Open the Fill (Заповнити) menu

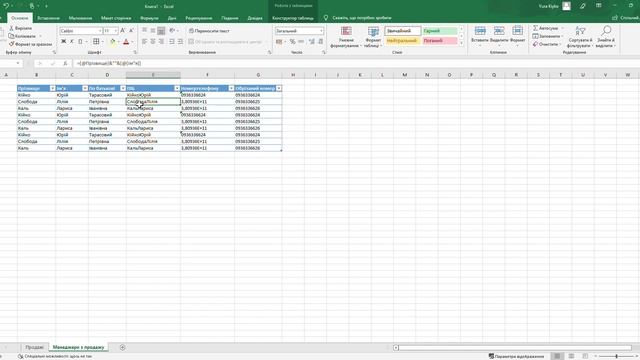(x=547, y=36)
